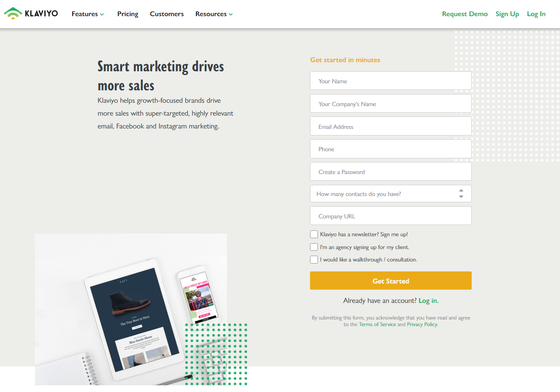The height and width of the screenshot is (392, 560).
Task: Click the Create a Password field
Action: tap(391, 172)
